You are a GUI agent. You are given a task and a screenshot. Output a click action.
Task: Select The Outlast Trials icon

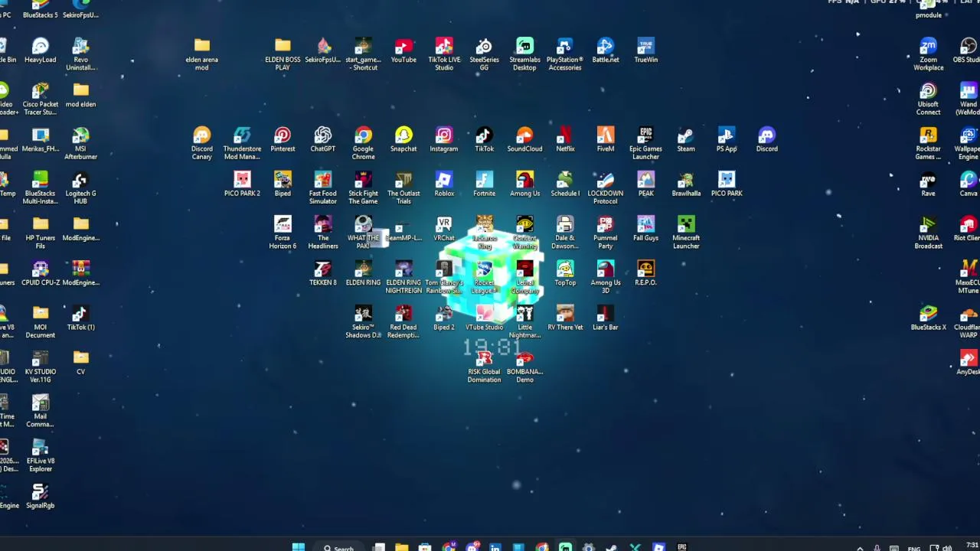click(403, 187)
